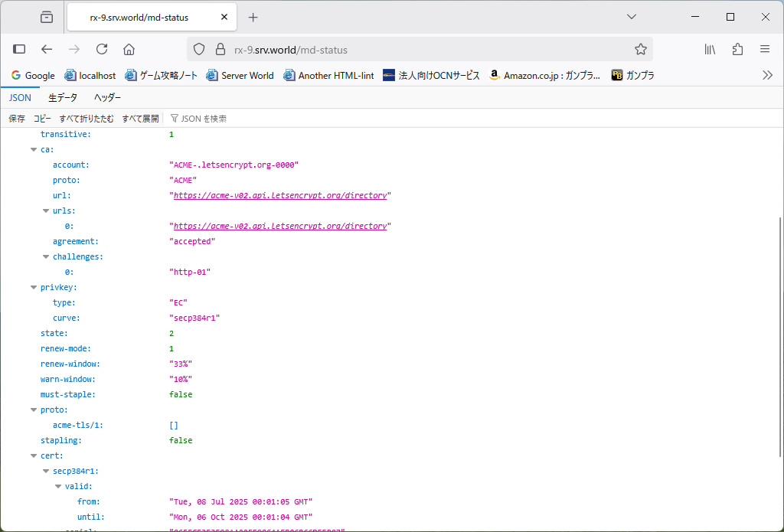Switch to the JSON tab
Viewport: 784px width, 532px height.
click(20, 97)
